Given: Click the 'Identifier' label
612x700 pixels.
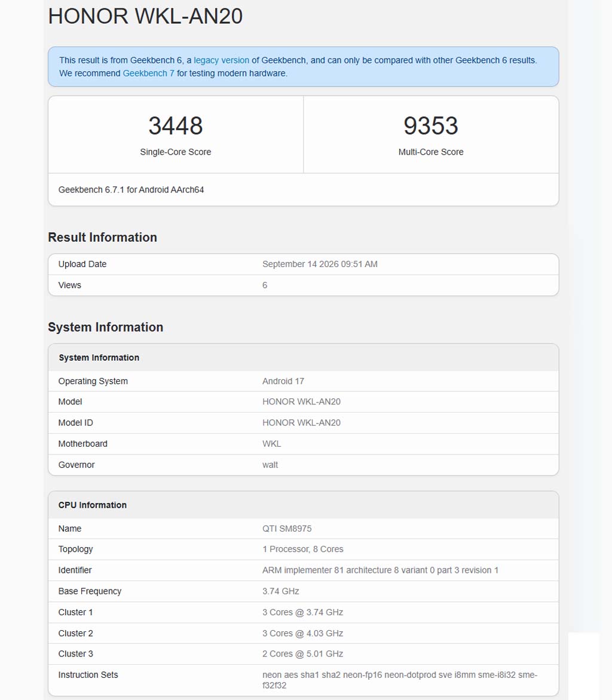Looking at the screenshot, I should 75,570.
